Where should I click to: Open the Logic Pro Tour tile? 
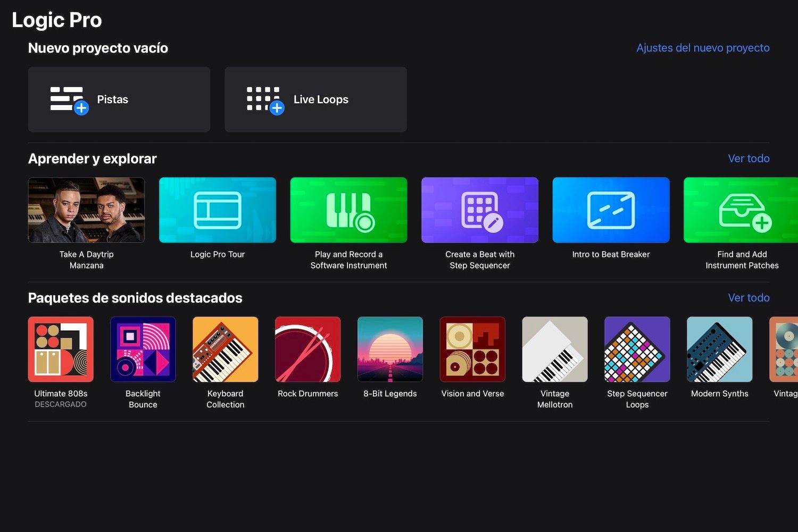click(x=218, y=210)
